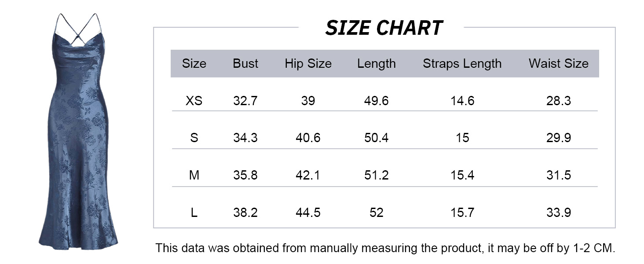Click the Waist Size column header
Screen dimensions: 644x264
click(x=558, y=64)
